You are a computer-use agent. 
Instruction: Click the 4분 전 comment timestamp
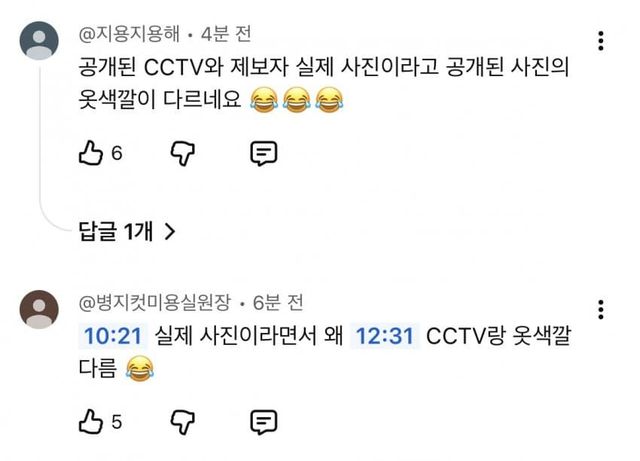point(226,34)
